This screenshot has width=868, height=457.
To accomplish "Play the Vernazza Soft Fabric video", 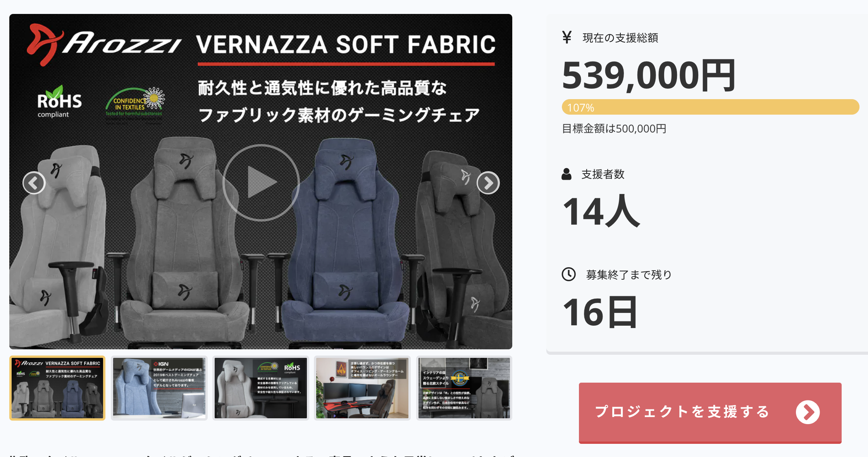I will coord(261,182).
